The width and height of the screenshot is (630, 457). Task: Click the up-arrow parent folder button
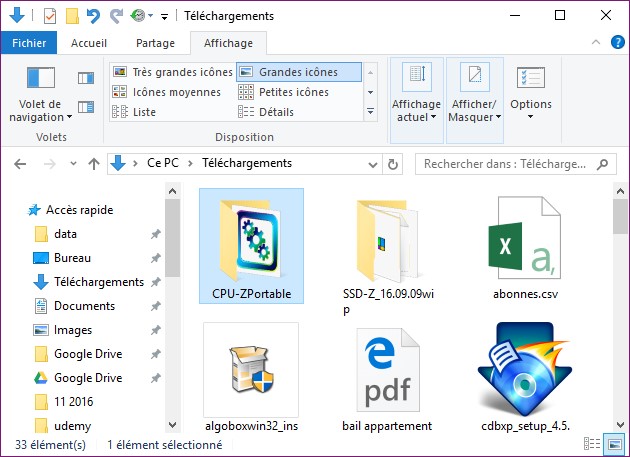(x=94, y=164)
